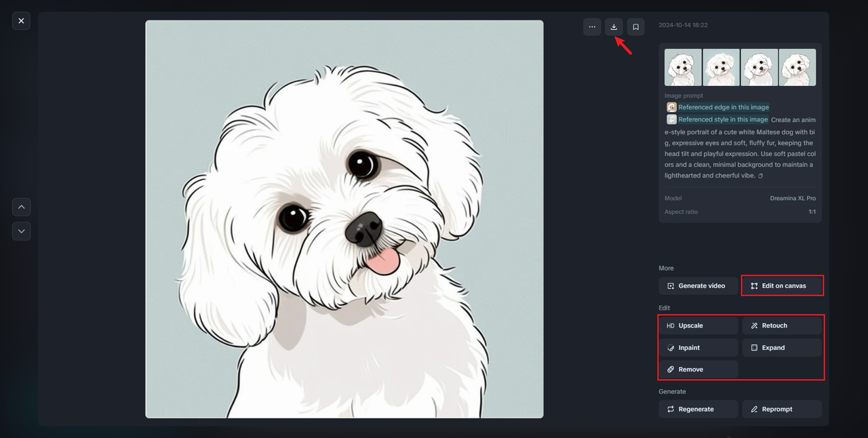
Task: Select the second dog thumbnail
Action: 721,67
